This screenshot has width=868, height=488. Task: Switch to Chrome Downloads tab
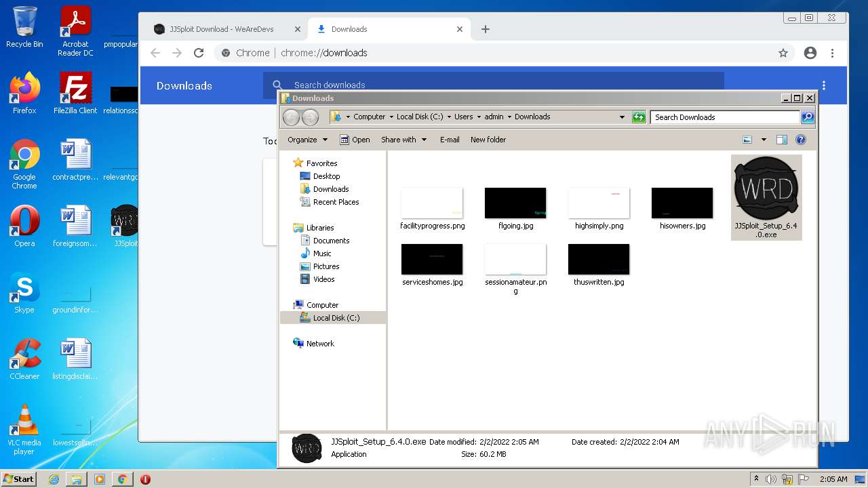click(x=389, y=29)
